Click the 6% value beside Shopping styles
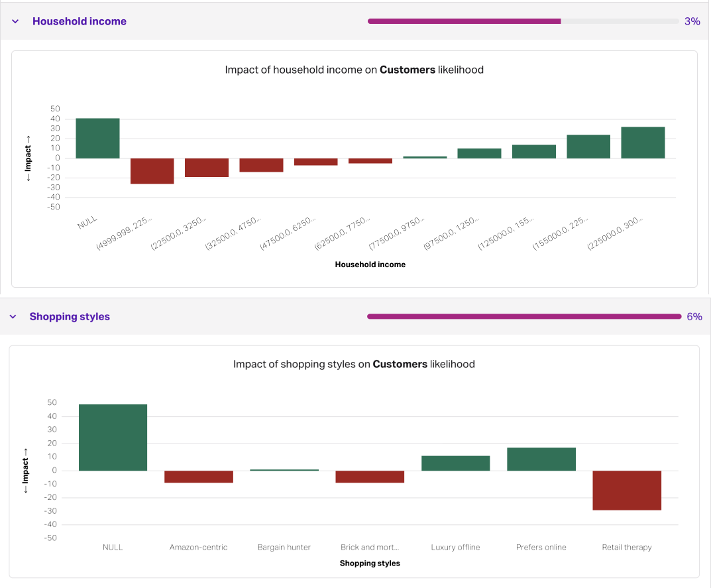 [x=694, y=317]
